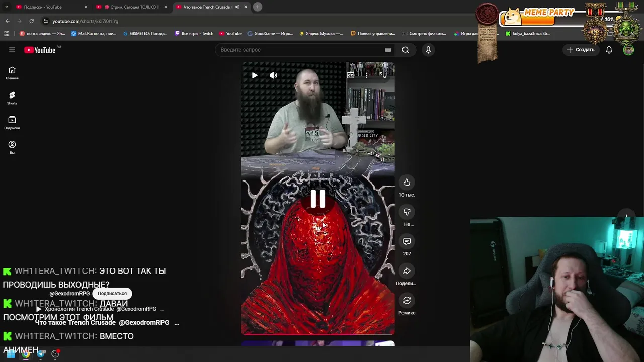Open the on-screen keyboard icon in search
Image resolution: width=644 pixels, height=362 pixels.
coord(388,50)
